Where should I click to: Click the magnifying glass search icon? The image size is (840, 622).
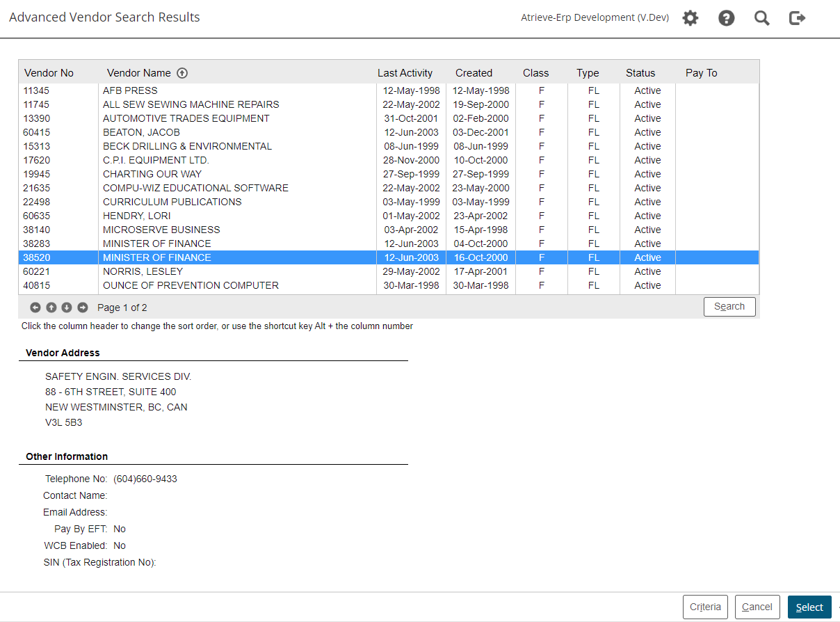click(762, 18)
